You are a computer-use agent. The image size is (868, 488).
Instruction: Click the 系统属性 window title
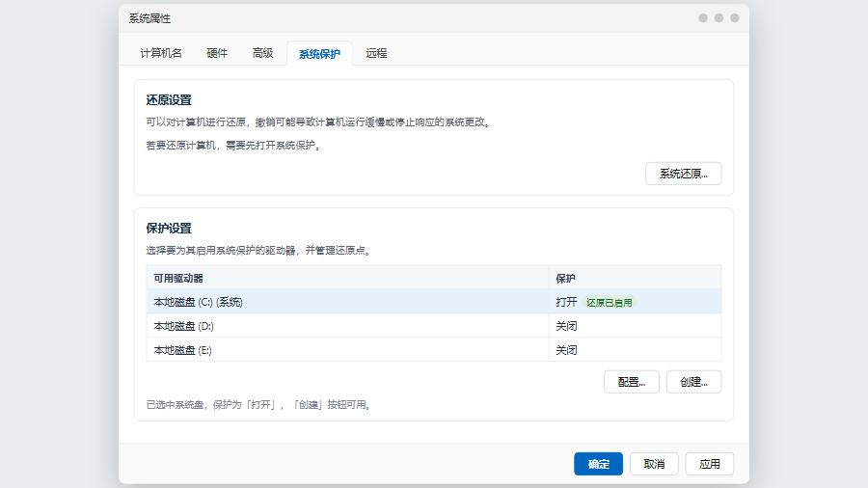click(x=149, y=18)
